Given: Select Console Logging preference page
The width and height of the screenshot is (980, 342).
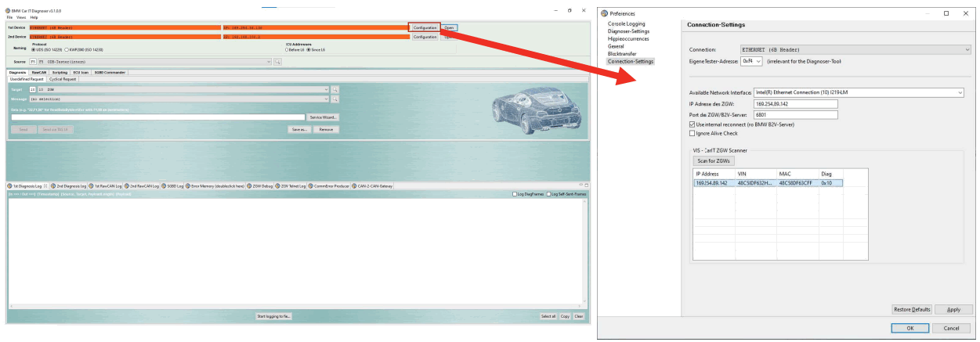Looking at the screenshot, I should pos(627,24).
